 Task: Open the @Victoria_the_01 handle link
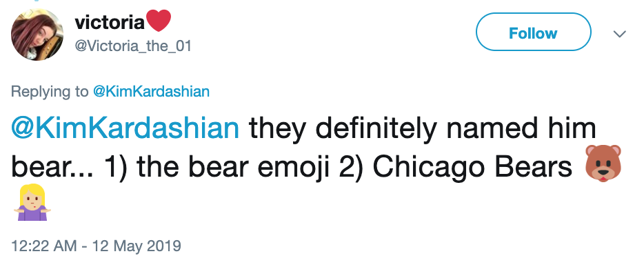point(133,46)
